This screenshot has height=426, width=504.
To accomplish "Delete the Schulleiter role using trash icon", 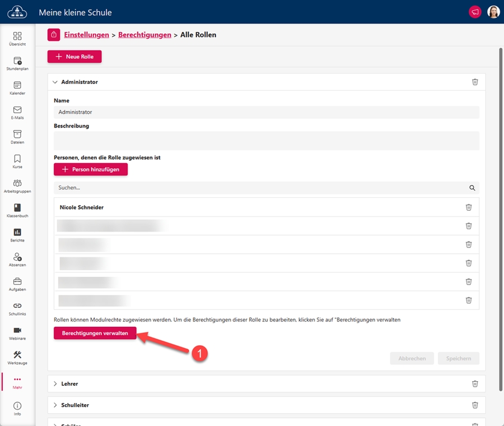I will pos(475,405).
